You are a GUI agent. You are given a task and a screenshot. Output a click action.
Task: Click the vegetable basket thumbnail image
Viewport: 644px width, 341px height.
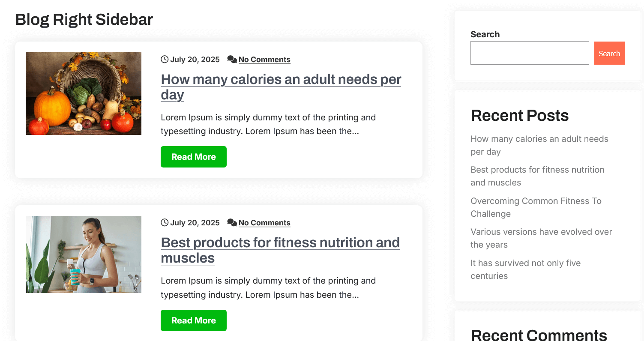pos(84,93)
